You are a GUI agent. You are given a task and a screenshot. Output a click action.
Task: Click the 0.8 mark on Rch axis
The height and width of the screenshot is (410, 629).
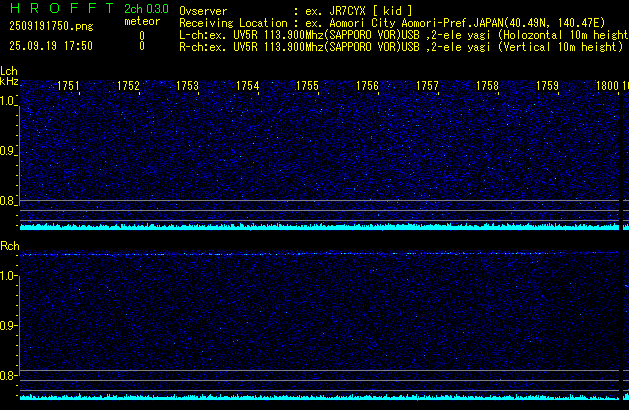pos(9,376)
